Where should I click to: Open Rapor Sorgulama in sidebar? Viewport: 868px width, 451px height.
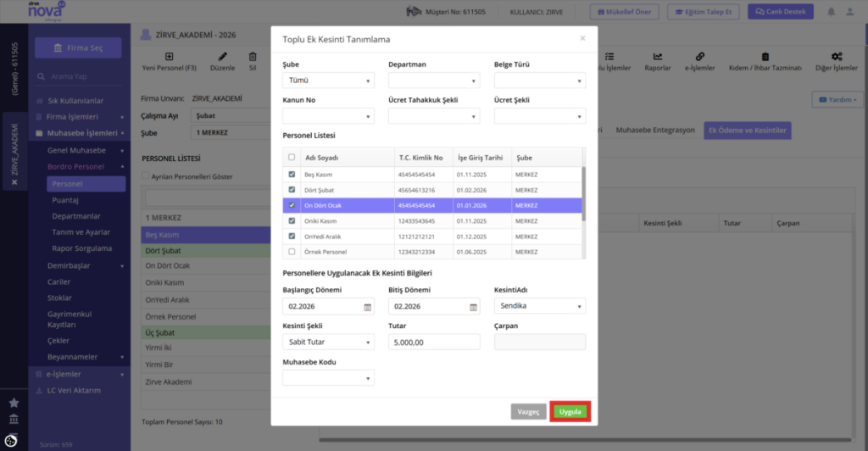[x=82, y=248]
